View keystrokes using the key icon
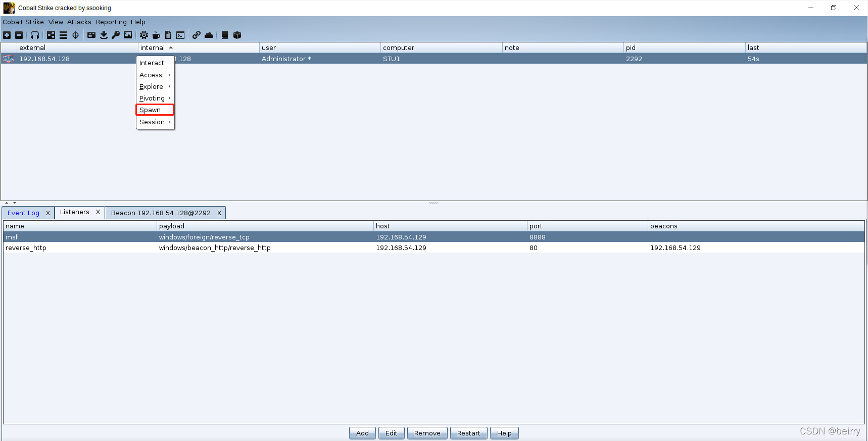Screen dimensions: 868x441 click(116, 35)
